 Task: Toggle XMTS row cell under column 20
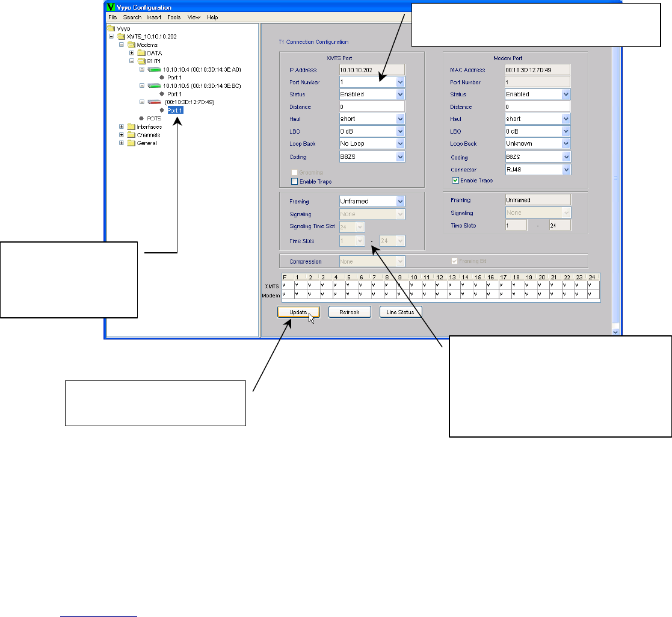[543, 285]
